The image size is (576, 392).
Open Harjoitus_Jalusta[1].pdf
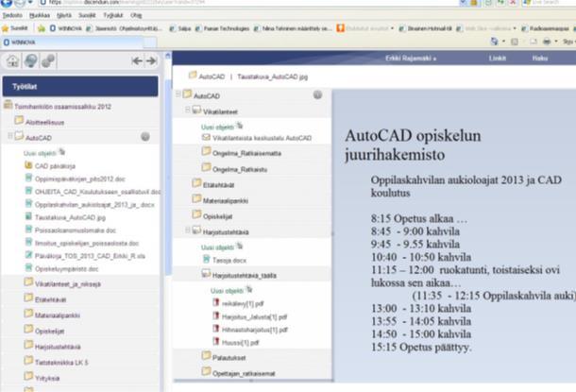click(255, 316)
